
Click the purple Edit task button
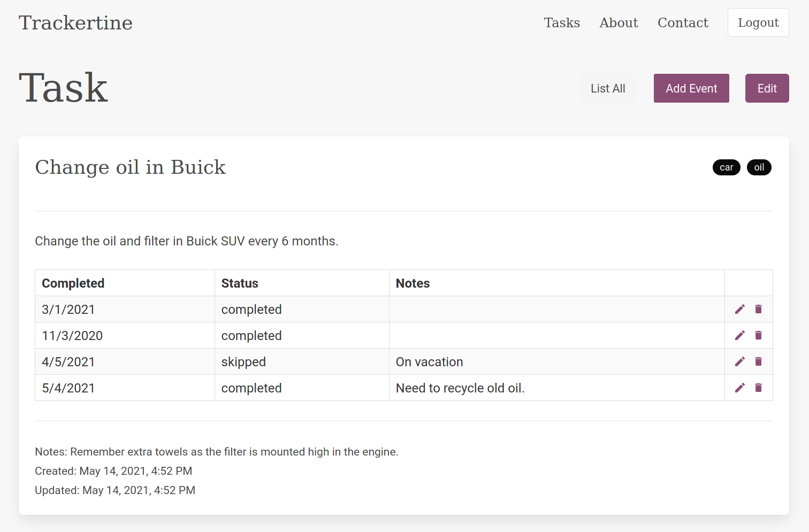pos(767,88)
